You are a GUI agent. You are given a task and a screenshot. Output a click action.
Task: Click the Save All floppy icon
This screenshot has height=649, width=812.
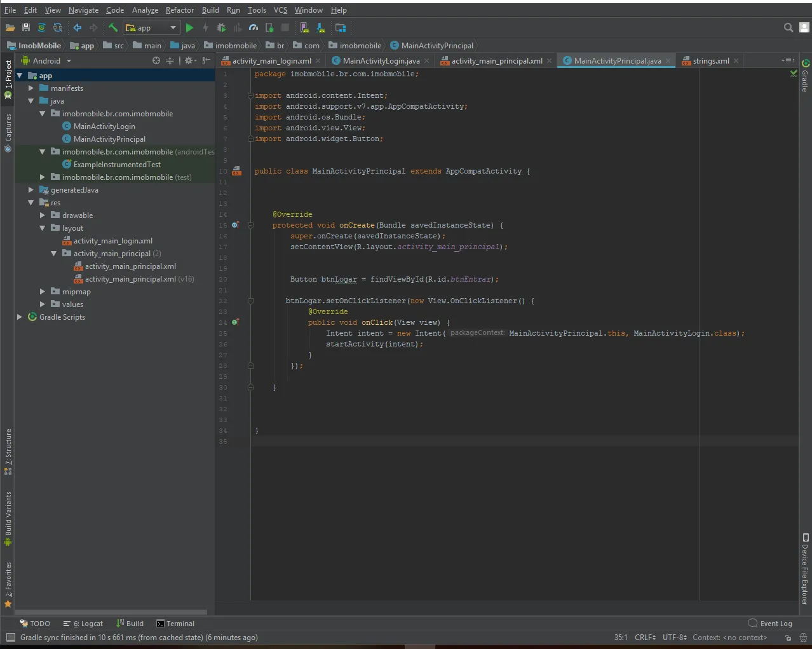[26, 27]
